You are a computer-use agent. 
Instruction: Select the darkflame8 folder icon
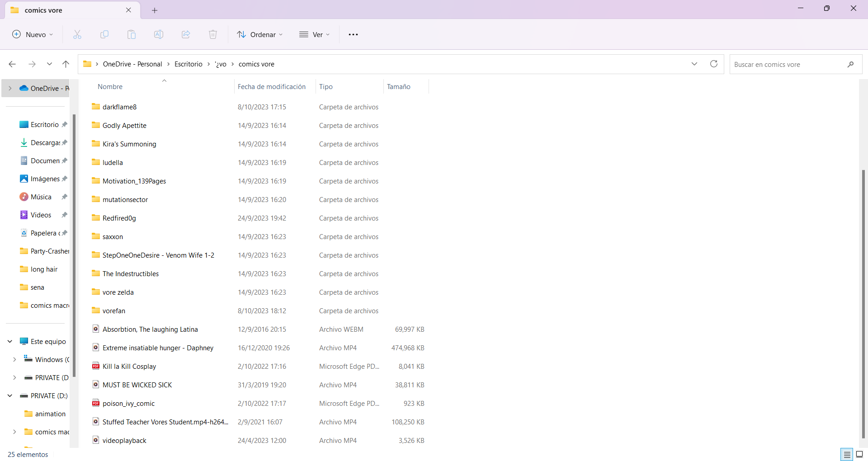pos(96,107)
